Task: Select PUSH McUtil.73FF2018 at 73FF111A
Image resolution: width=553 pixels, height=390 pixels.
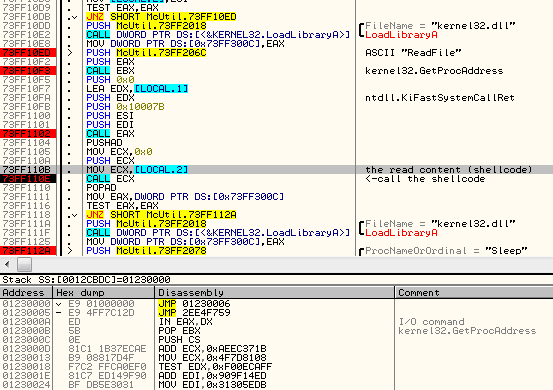Action: click(146, 224)
